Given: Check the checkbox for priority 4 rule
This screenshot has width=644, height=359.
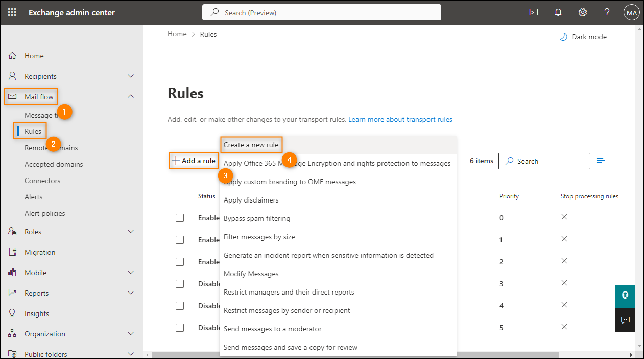Looking at the screenshot, I should (180, 306).
